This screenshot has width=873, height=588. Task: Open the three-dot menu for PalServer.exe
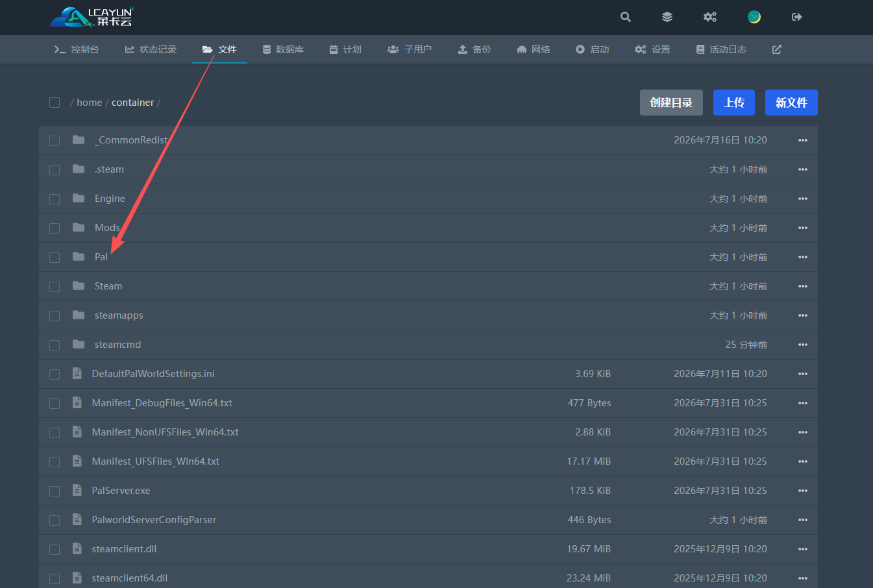click(803, 491)
